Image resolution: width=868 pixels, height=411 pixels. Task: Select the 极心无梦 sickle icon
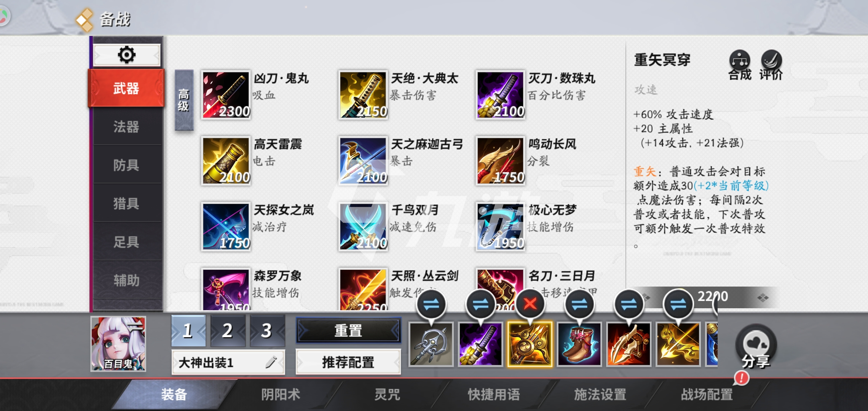[x=500, y=226]
